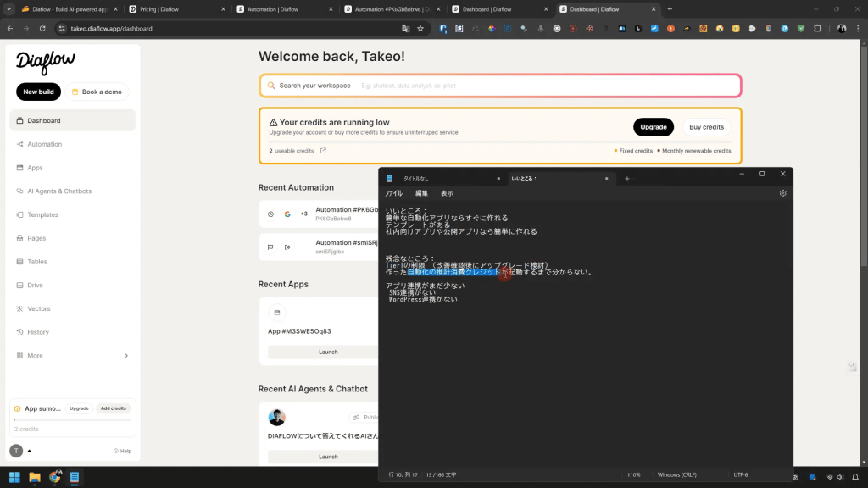Viewport: 868px width, 488px height.
Task: Open the tab search dropdown arrow
Action: point(8,9)
